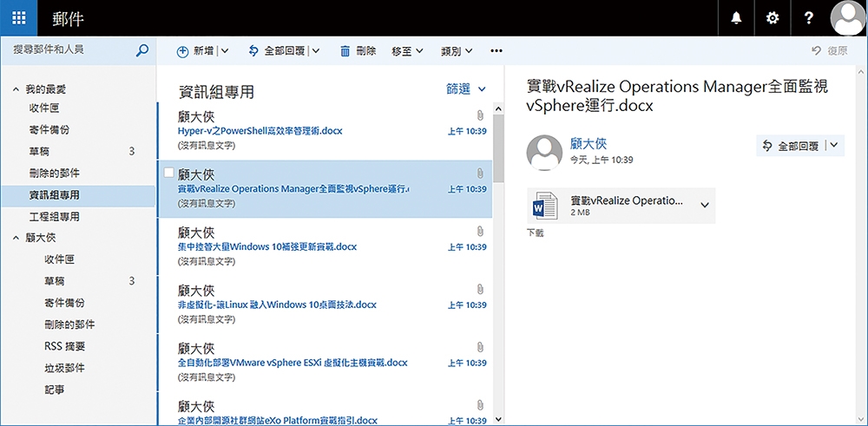Expand the attachment options chevron
This screenshot has height=426, width=868.
(x=705, y=205)
